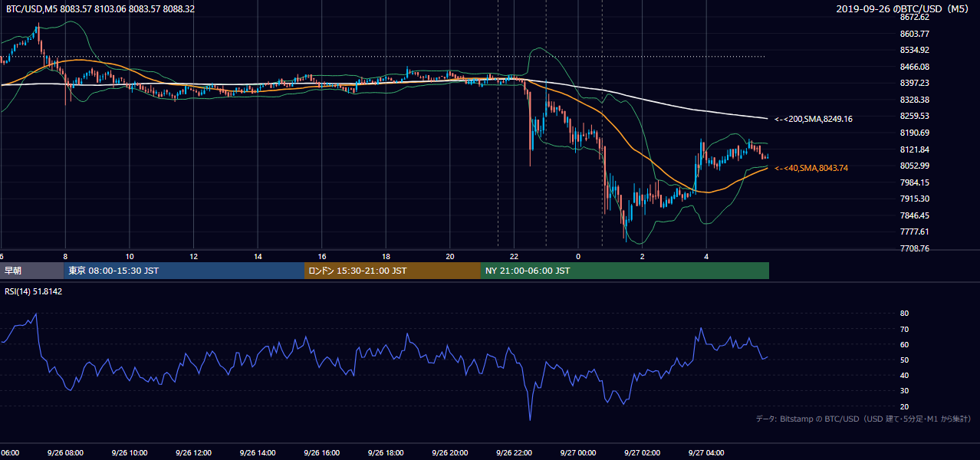The width and height of the screenshot is (980, 460).
Task: Click RSI axis level 20
Action: pyautogui.click(x=904, y=406)
